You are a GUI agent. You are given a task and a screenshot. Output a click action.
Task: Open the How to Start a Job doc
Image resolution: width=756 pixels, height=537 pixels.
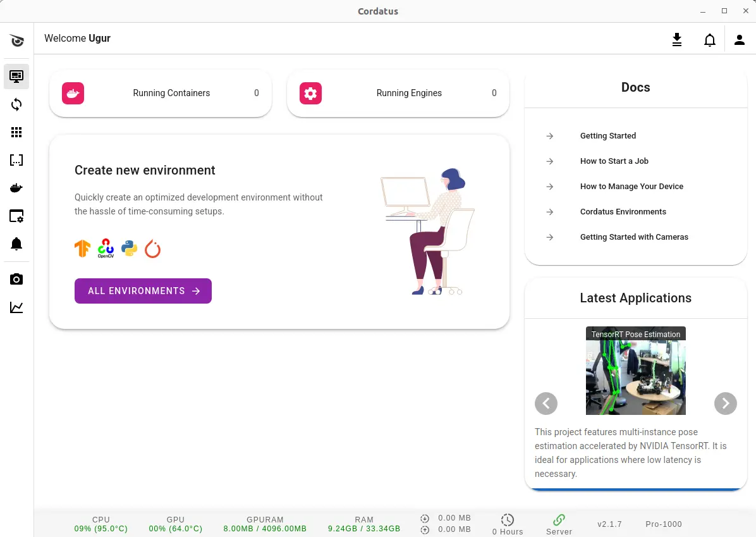(x=614, y=161)
